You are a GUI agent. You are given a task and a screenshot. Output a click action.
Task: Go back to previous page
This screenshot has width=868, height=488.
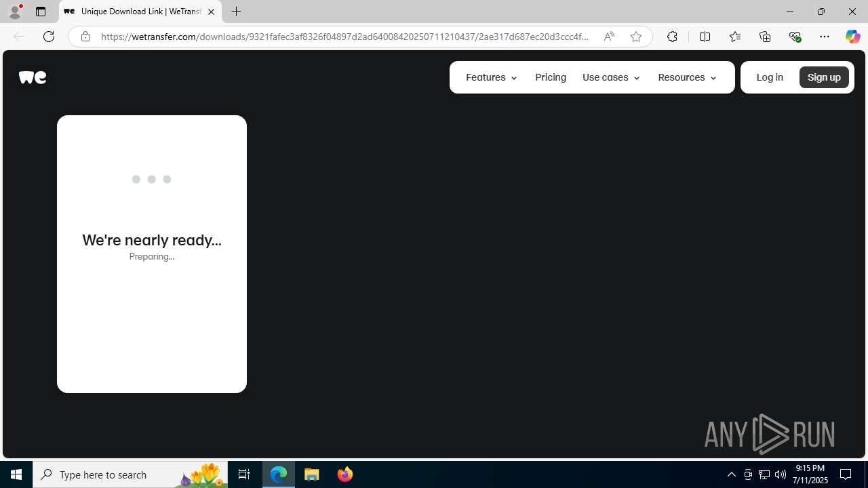(19, 37)
